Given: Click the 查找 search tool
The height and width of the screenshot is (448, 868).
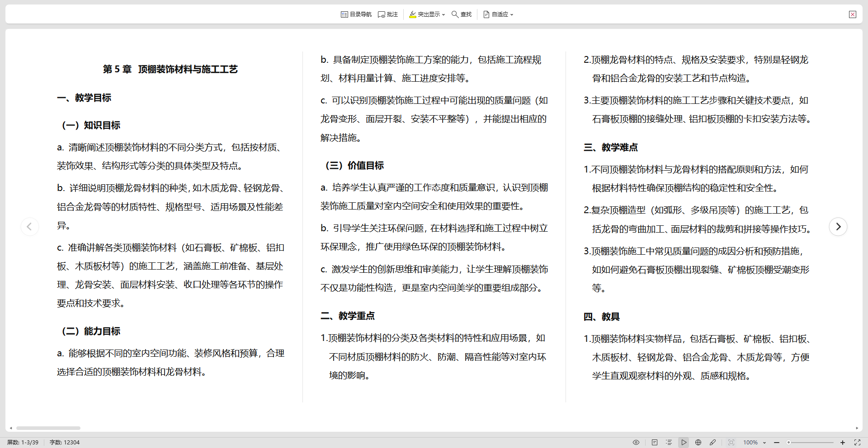Looking at the screenshot, I should point(462,14).
